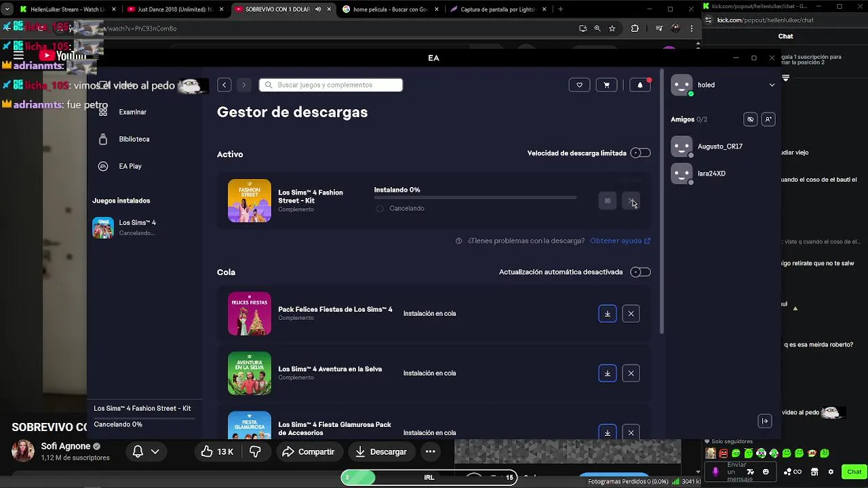Download Aventura en la Selva now
The width and height of the screenshot is (868, 488).
click(608, 373)
